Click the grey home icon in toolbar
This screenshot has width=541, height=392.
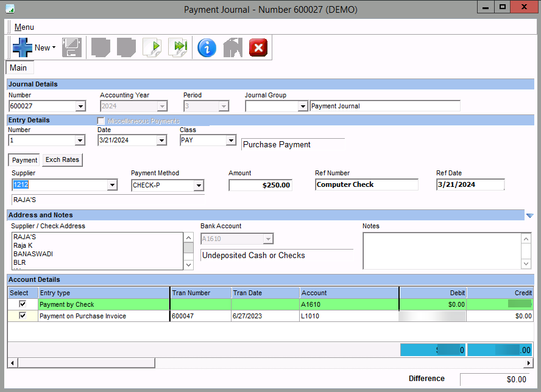[233, 47]
